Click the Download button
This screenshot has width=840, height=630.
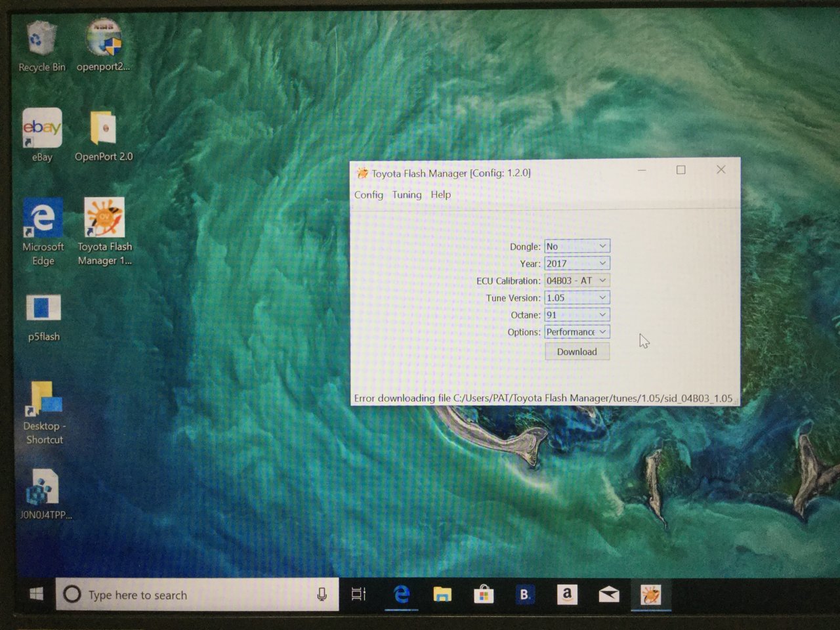(x=577, y=351)
